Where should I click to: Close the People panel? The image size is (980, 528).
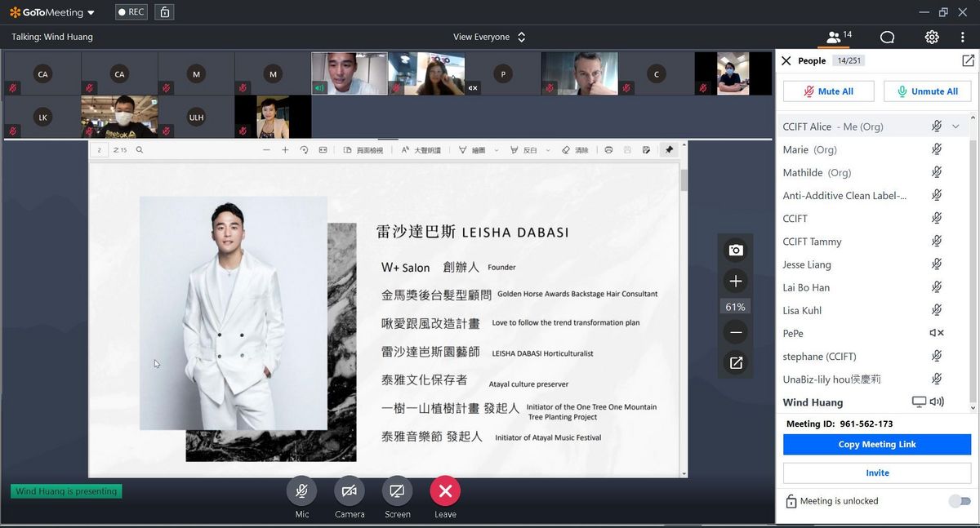coord(786,60)
